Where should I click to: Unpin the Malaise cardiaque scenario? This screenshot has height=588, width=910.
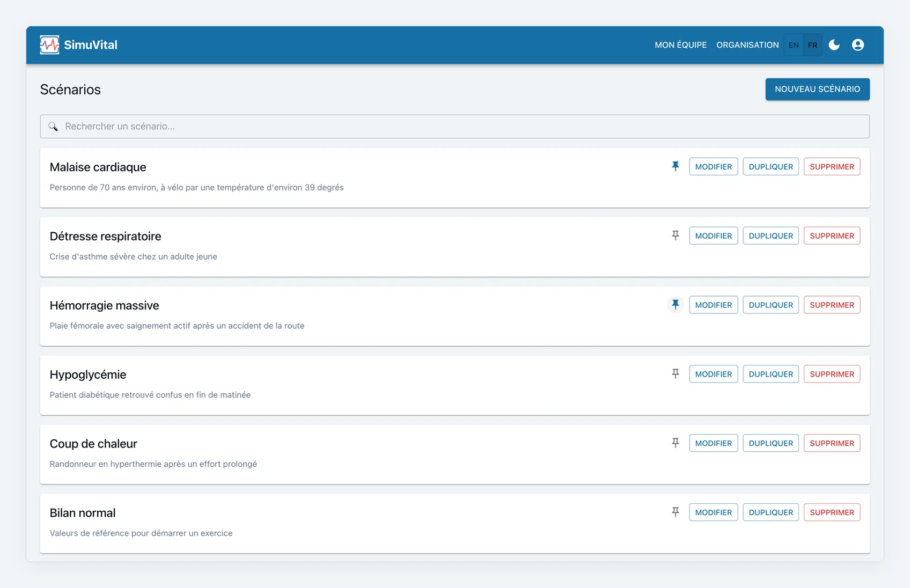point(676,167)
